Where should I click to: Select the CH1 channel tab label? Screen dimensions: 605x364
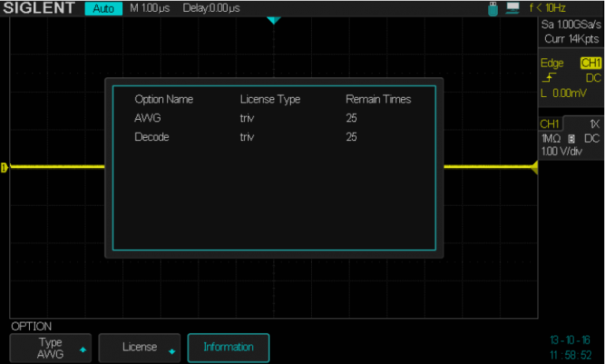(550, 124)
